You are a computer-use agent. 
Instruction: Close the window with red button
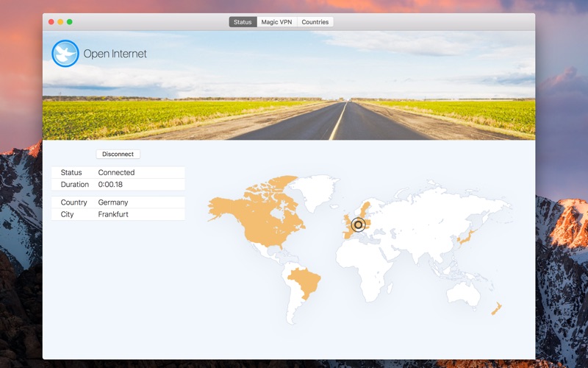point(51,22)
